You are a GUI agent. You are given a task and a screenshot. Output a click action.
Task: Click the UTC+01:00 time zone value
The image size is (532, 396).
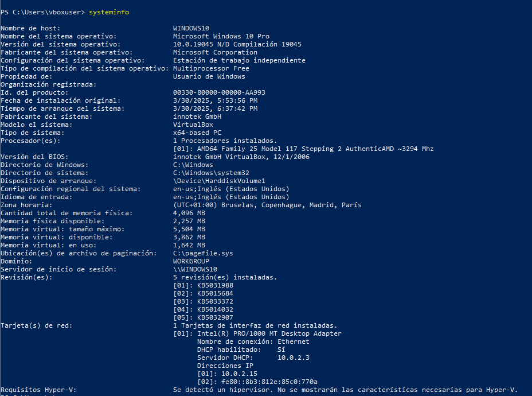coord(267,205)
